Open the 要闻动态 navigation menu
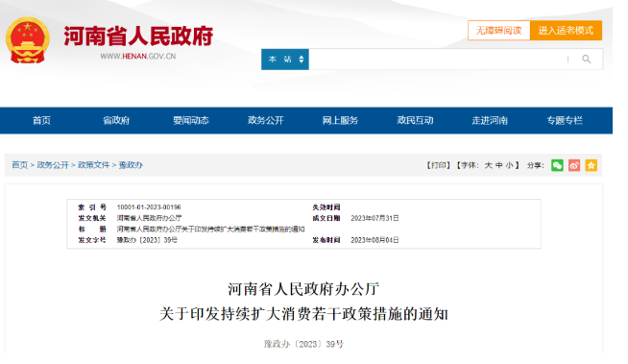The width and height of the screenshot is (628, 364). [x=191, y=120]
